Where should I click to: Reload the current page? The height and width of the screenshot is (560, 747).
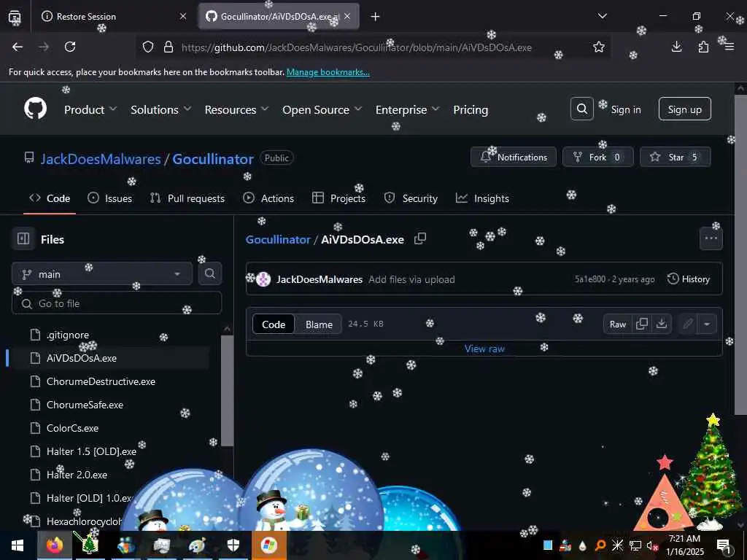70,47
